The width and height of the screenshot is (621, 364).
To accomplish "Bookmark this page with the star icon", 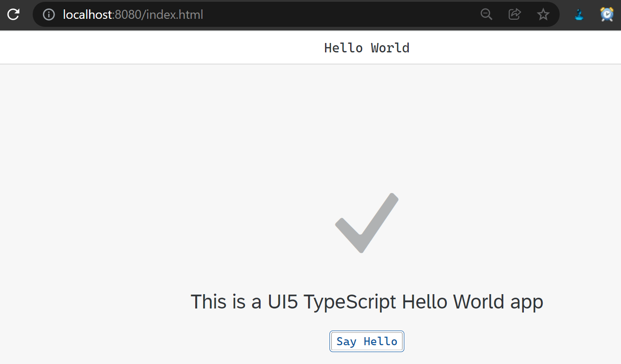I will click(x=543, y=15).
